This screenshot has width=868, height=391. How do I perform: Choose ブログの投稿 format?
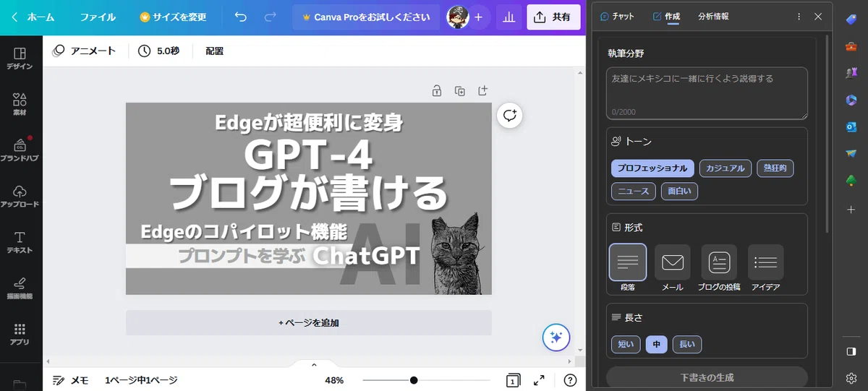pyautogui.click(x=719, y=267)
